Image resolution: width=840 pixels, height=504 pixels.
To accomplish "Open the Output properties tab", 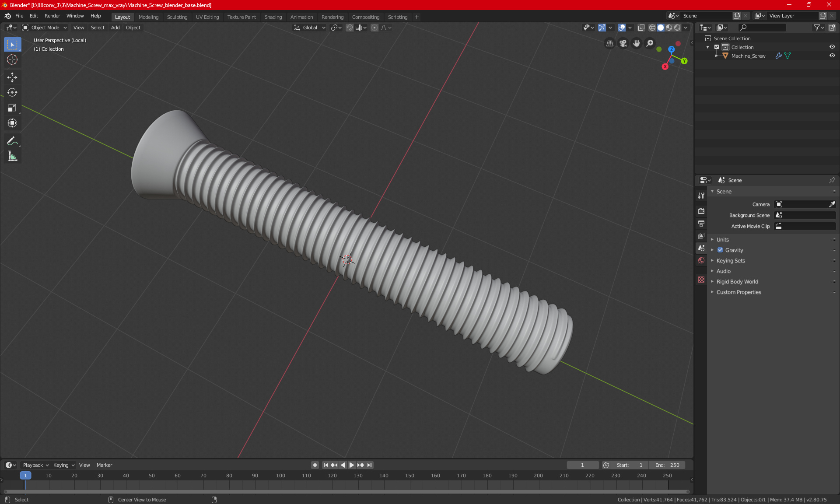I will pyautogui.click(x=701, y=224).
